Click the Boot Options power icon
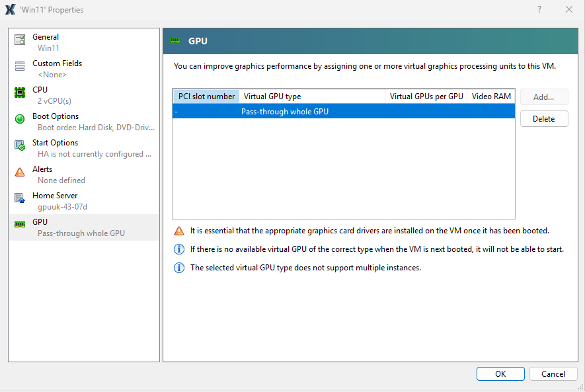The height and width of the screenshot is (392, 585). [x=20, y=118]
